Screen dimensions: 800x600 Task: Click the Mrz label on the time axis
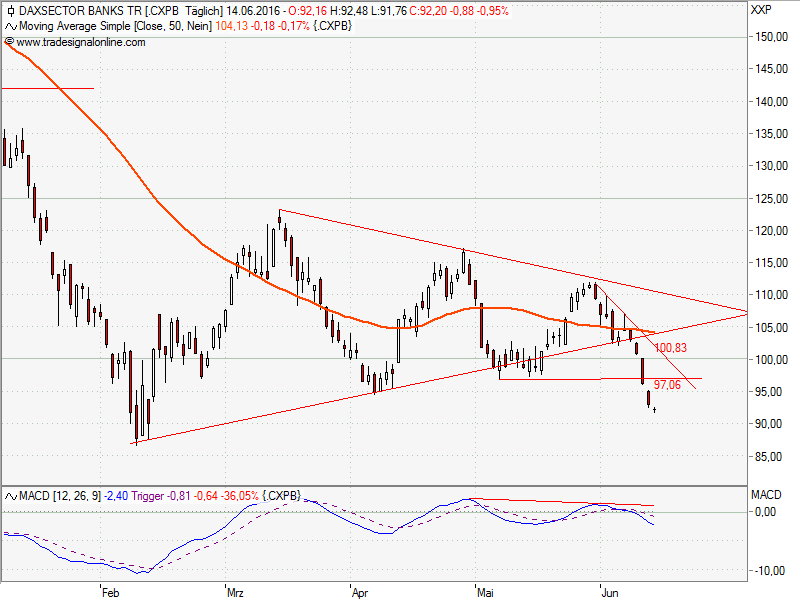point(236,591)
